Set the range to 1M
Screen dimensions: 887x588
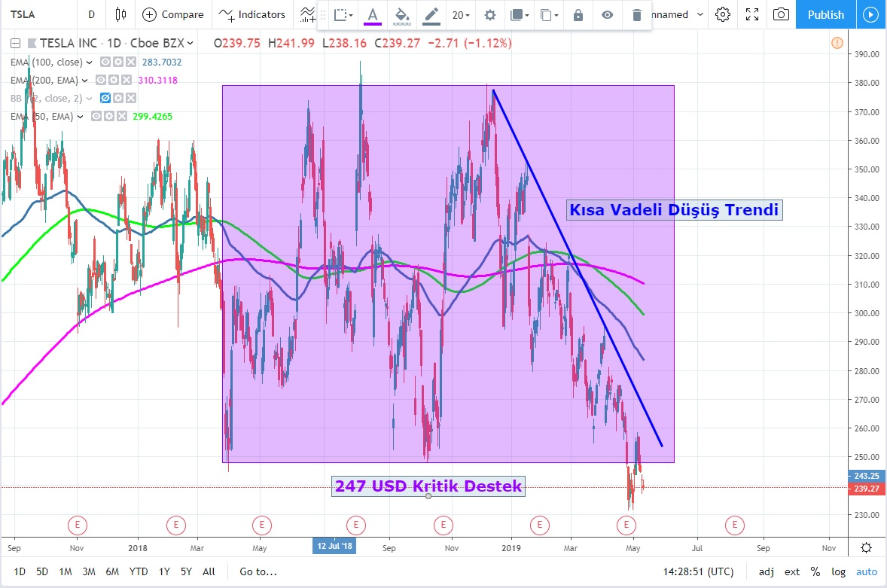tap(65, 571)
